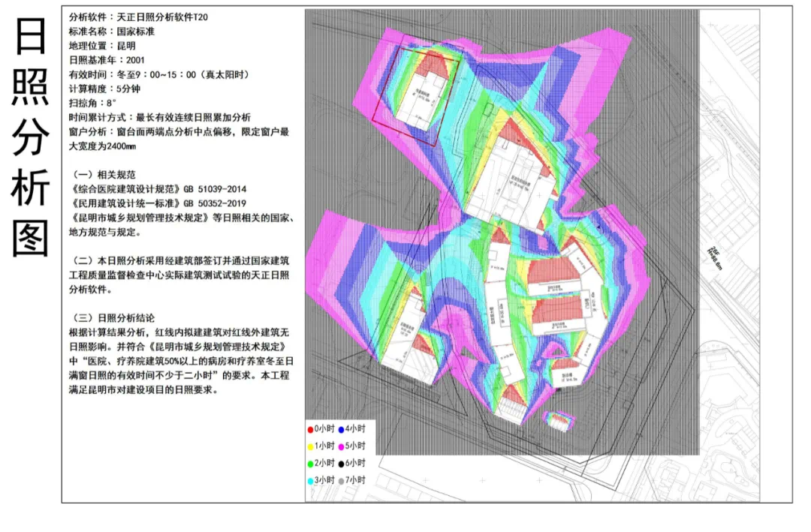Image resolution: width=811 pixels, height=532 pixels.
Task: Click the line '地方规范与规定。'
Action: (x=105, y=232)
